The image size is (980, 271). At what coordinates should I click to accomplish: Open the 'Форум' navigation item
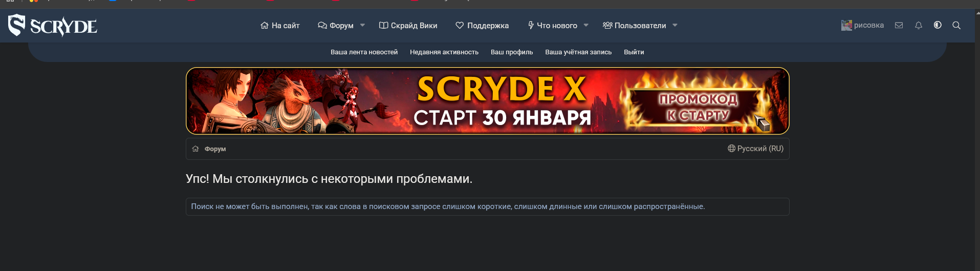pos(336,25)
